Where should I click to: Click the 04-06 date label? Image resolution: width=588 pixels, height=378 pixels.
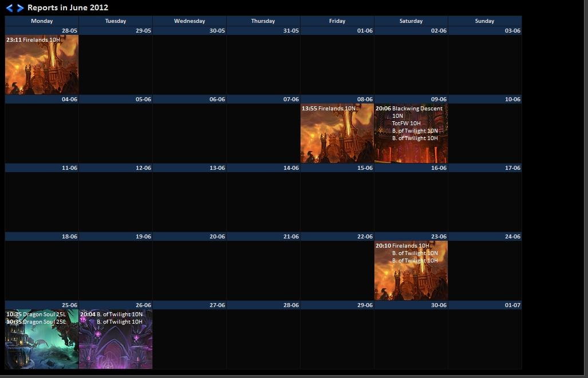[x=69, y=100]
